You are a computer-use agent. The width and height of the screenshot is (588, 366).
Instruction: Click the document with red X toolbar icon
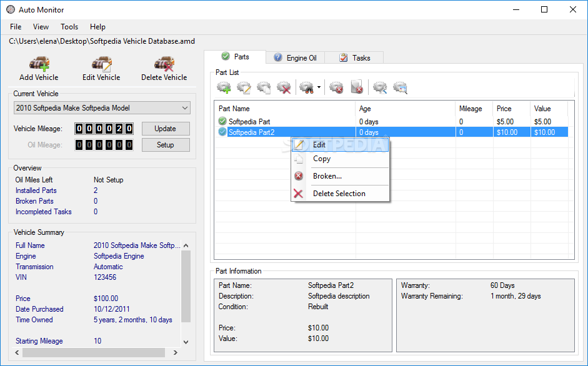357,87
